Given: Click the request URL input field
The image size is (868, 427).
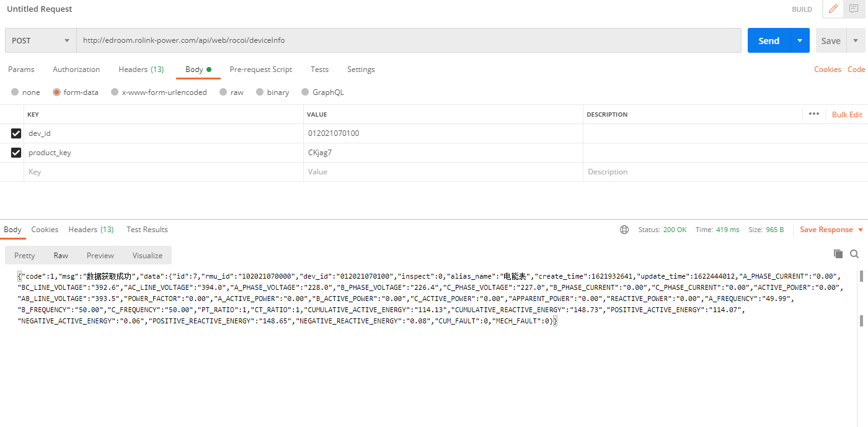Looking at the screenshot, I should (x=409, y=40).
